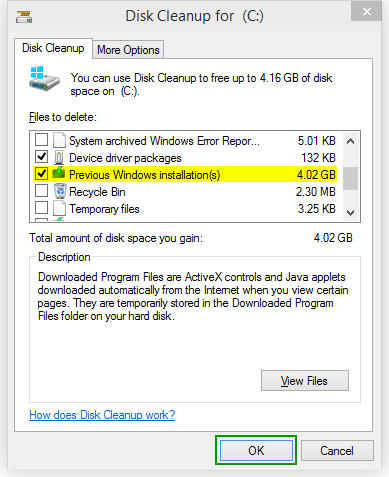This screenshot has height=477, width=389.
Task: Switch to the More Options tab
Action: [128, 50]
